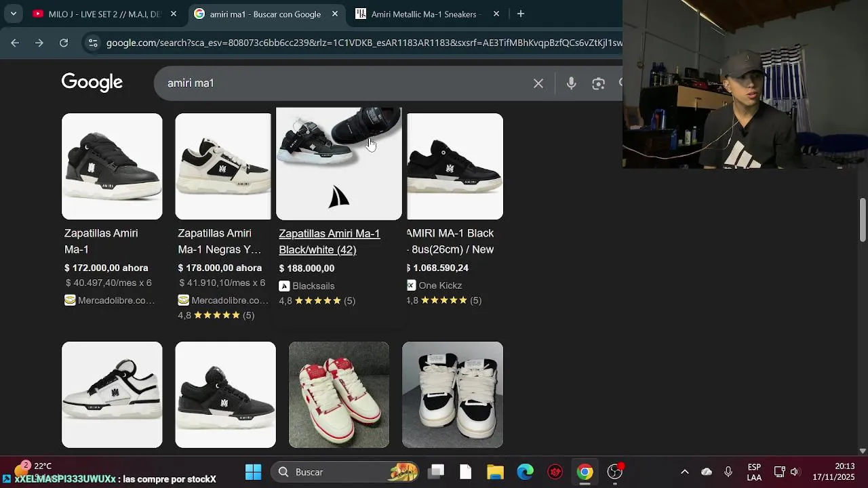Open white and black sneaker thumbnail, second row
Viewport: 868px width, 488px height.
click(x=112, y=394)
